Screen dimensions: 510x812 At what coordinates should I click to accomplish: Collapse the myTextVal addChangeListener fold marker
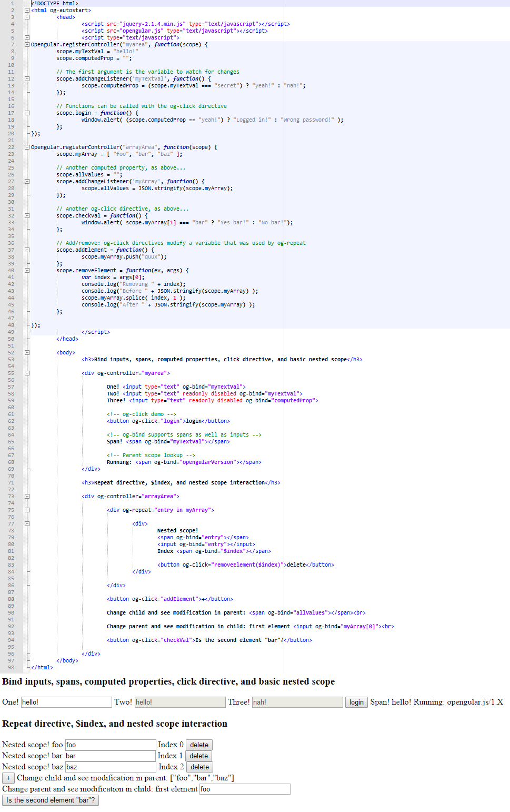coord(27,79)
